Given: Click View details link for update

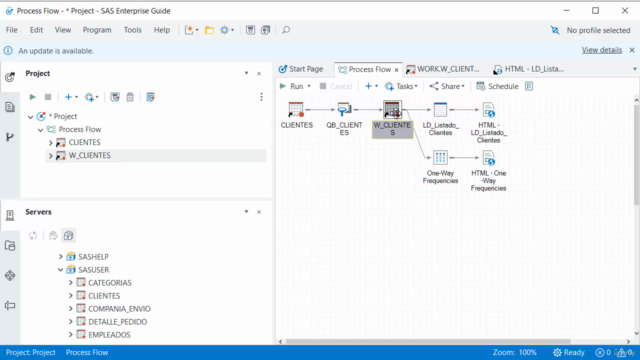Looking at the screenshot, I should tap(602, 50).
